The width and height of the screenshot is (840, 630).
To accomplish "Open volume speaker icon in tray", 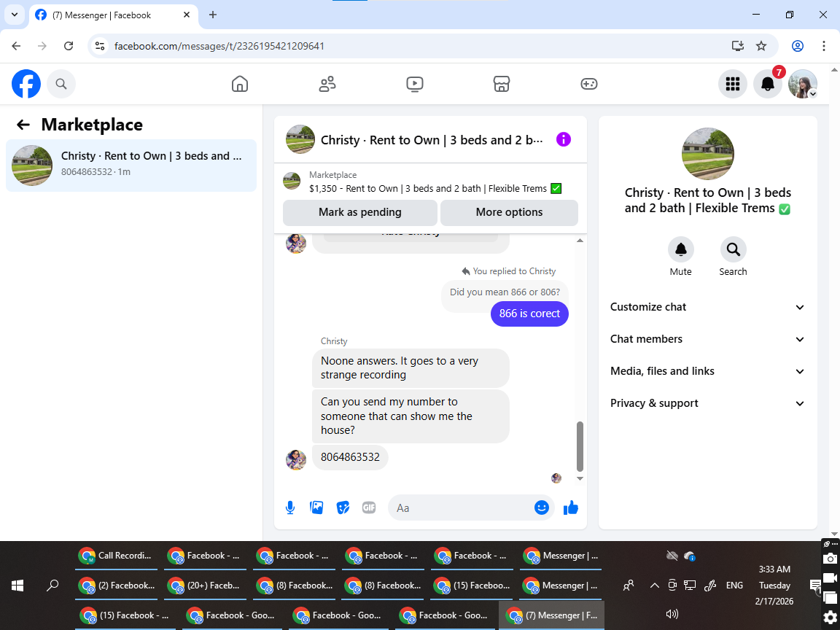I will (672, 614).
